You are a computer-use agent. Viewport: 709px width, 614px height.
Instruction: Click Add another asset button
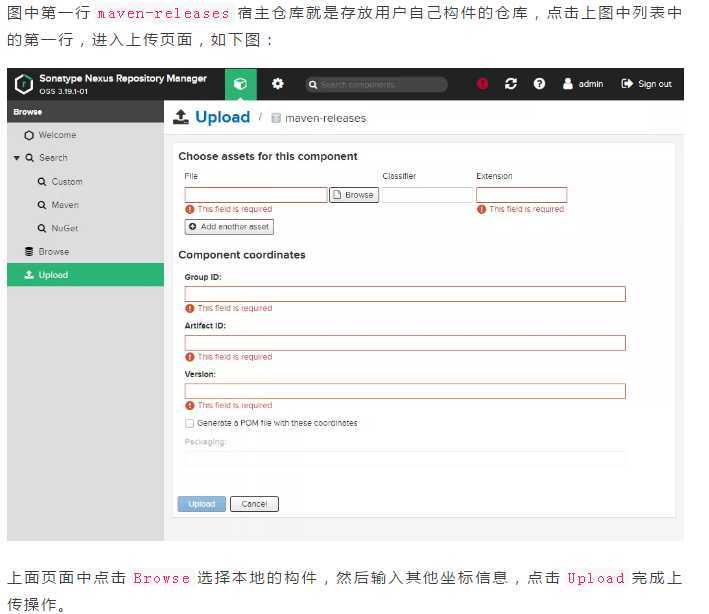pos(229,227)
